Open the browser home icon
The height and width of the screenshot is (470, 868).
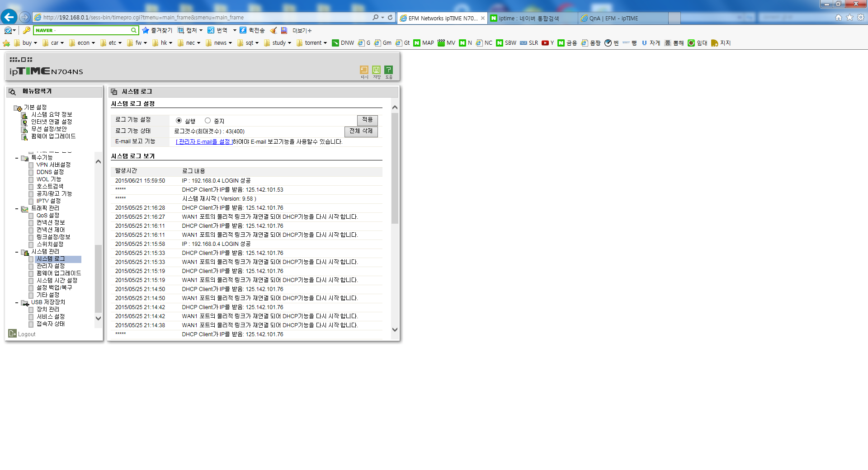[839, 18]
